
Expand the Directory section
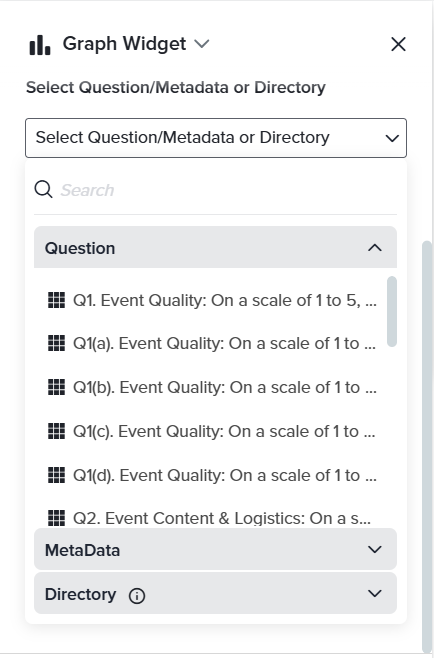215,594
